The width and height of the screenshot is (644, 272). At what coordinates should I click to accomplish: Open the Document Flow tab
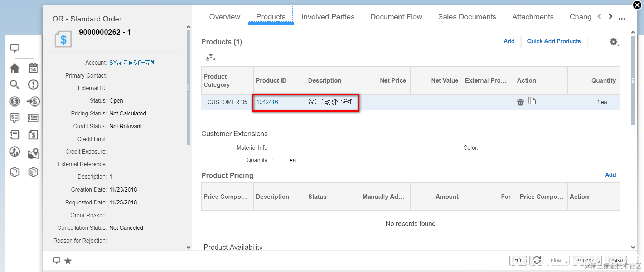point(396,17)
